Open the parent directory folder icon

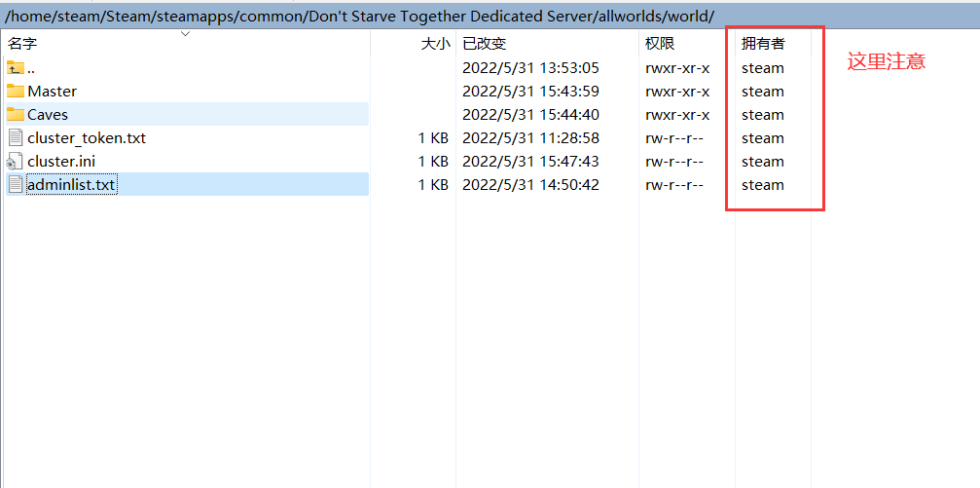(x=16, y=67)
